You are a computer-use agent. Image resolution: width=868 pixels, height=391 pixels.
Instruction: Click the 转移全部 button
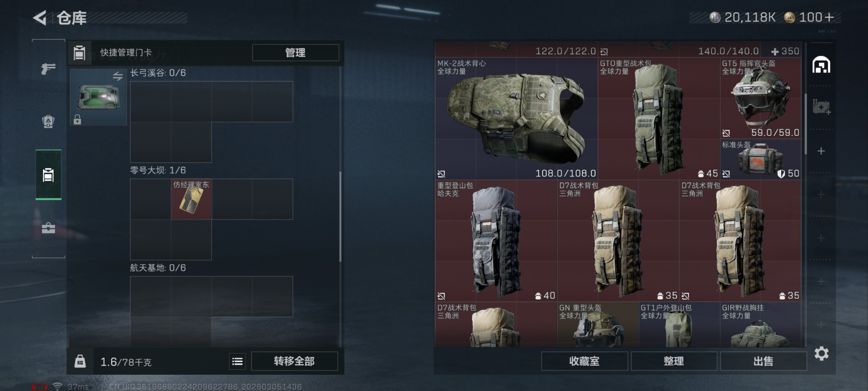(294, 361)
